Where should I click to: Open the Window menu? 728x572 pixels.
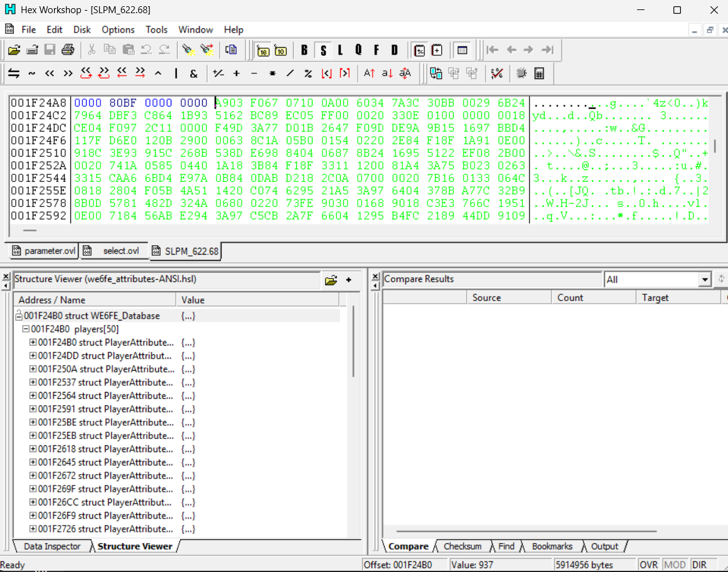coord(195,29)
